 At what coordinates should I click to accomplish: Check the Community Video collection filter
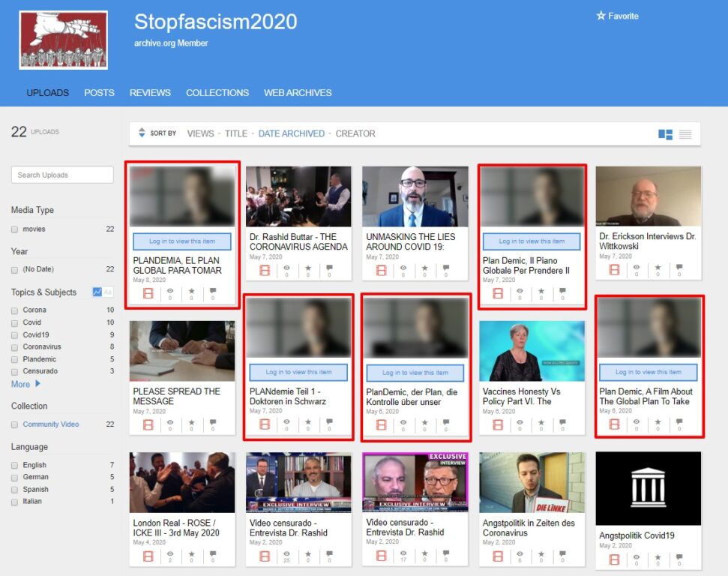pyautogui.click(x=15, y=424)
